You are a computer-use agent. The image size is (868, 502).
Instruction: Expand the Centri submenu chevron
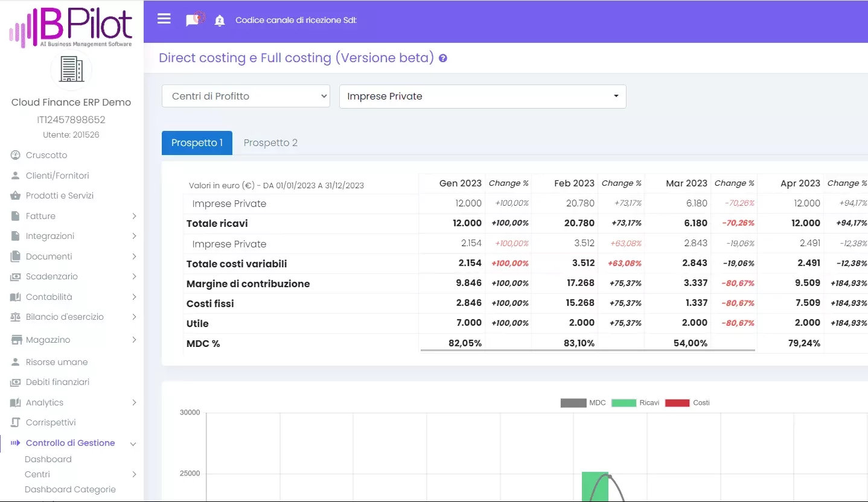point(134,474)
